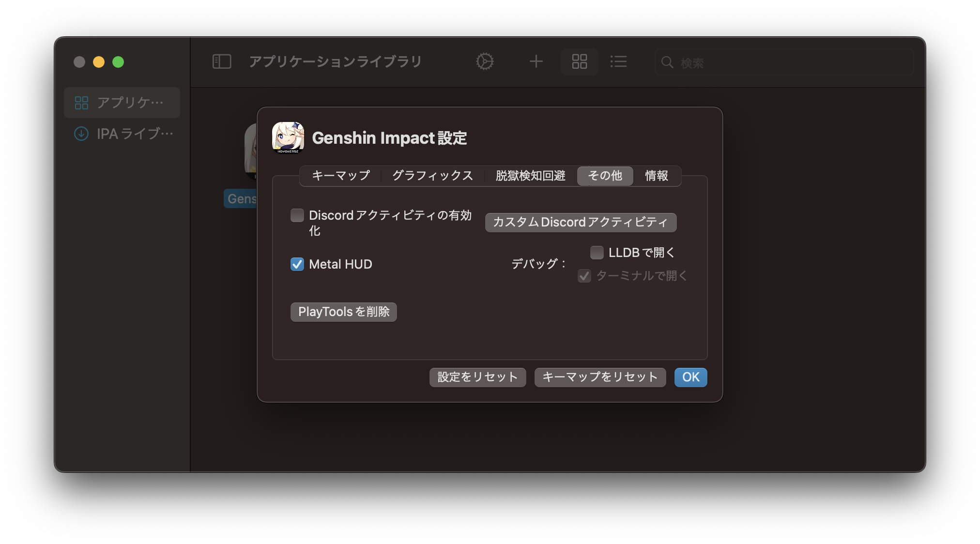Viewport: 980px width, 544px height.
Task: Switch to grid view icon
Action: 579,61
